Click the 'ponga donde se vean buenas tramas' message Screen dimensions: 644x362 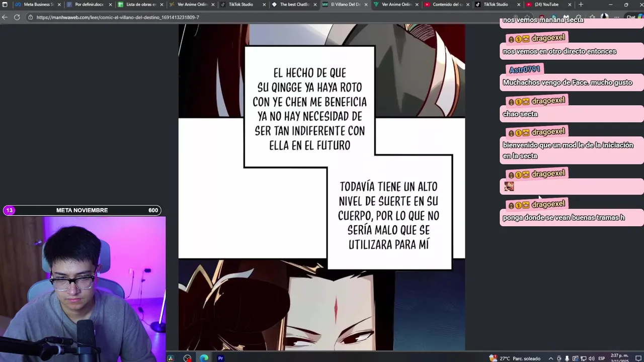563,218
